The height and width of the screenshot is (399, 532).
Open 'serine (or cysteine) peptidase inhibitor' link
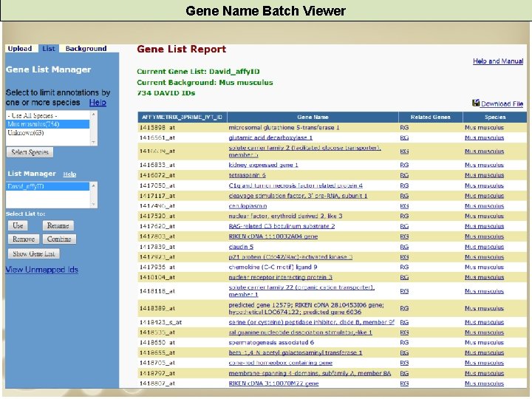click(x=312, y=322)
